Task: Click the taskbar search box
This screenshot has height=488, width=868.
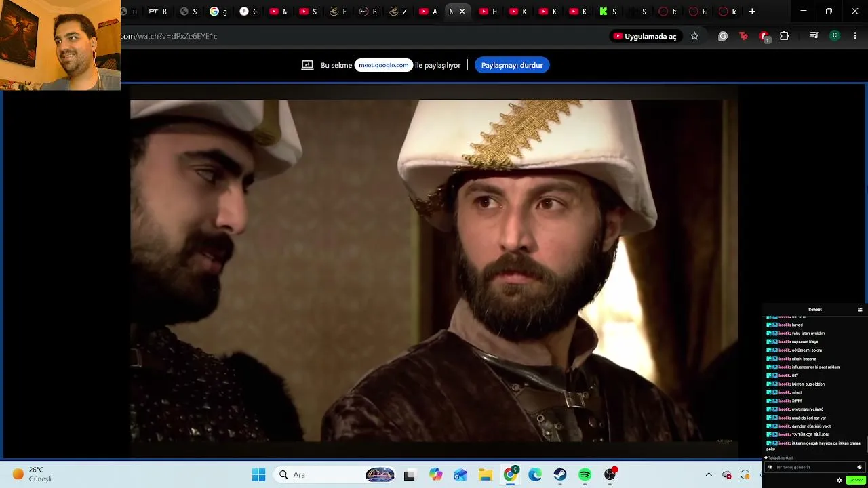Action: (x=336, y=475)
